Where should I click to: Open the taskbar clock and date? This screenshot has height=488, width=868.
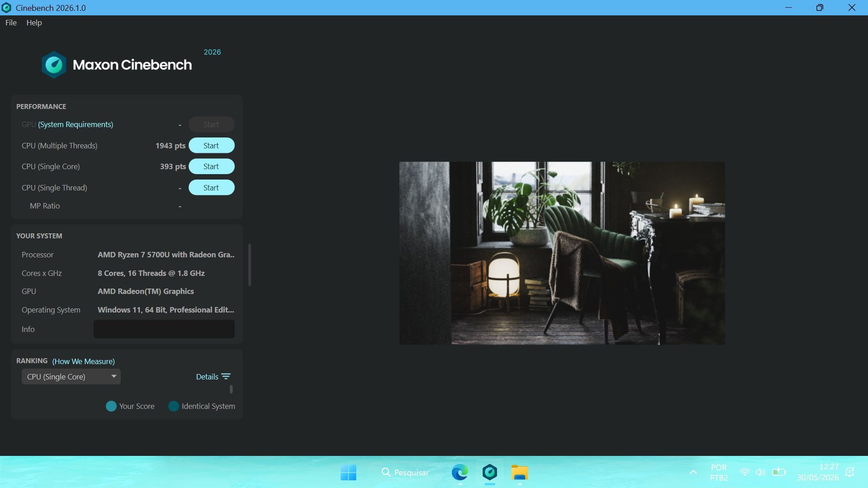click(x=818, y=472)
